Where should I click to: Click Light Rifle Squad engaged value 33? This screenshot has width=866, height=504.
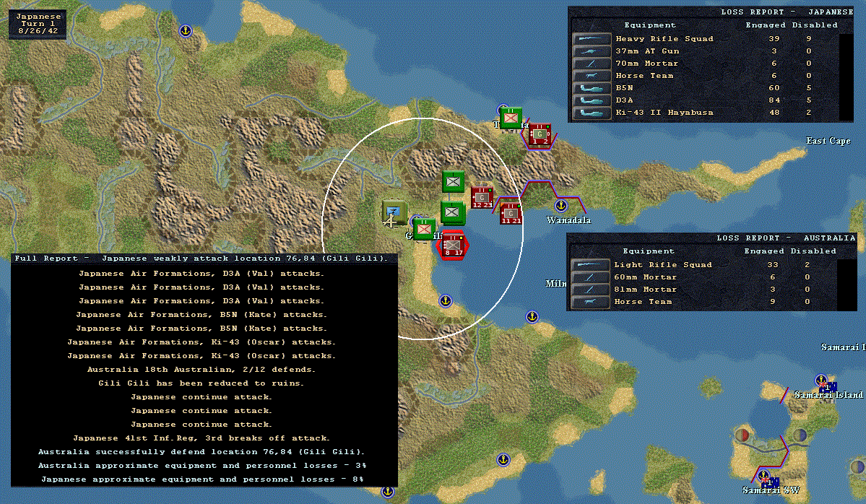click(x=773, y=265)
